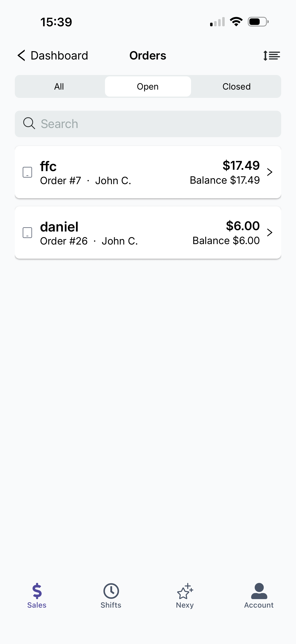The height and width of the screenshot is (644, 296).
Task: Open the Nexy star icon
Action: coord(185,591)
